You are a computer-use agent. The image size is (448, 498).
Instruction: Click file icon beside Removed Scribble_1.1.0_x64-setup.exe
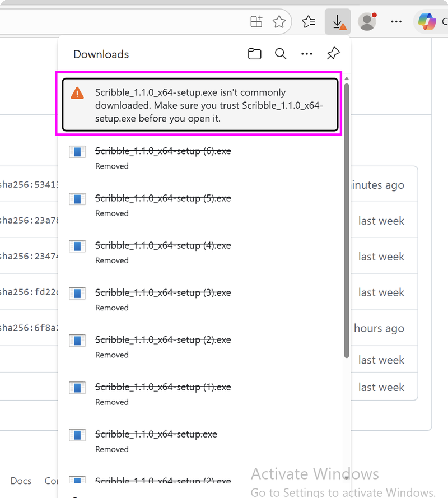point(77,435)
